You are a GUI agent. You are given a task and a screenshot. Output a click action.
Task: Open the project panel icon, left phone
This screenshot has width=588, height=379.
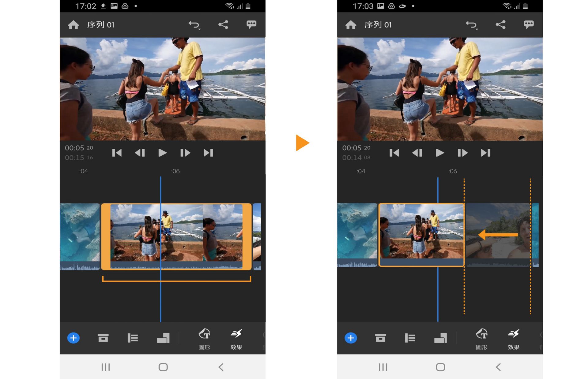coord(103,338)
